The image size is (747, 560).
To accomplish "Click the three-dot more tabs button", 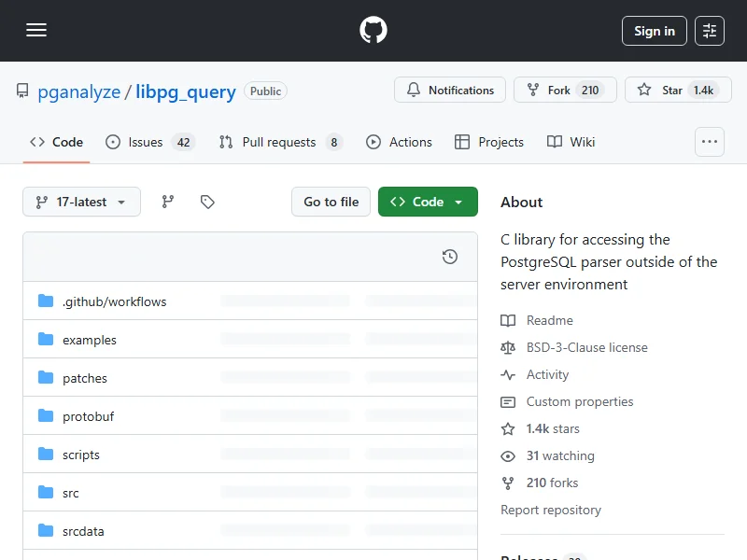I will pyautogui.click(x=710, y=142).
